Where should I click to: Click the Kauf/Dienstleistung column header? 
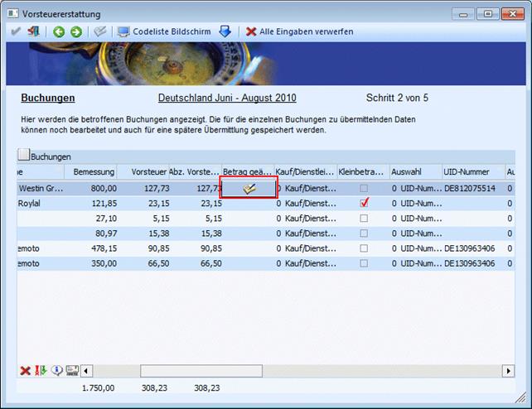[303, 172]
